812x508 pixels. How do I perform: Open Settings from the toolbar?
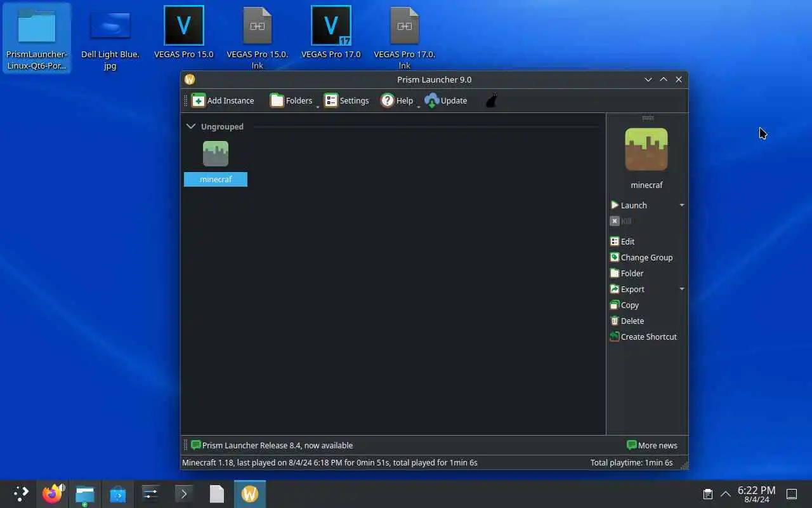click(x=346, y=100)
